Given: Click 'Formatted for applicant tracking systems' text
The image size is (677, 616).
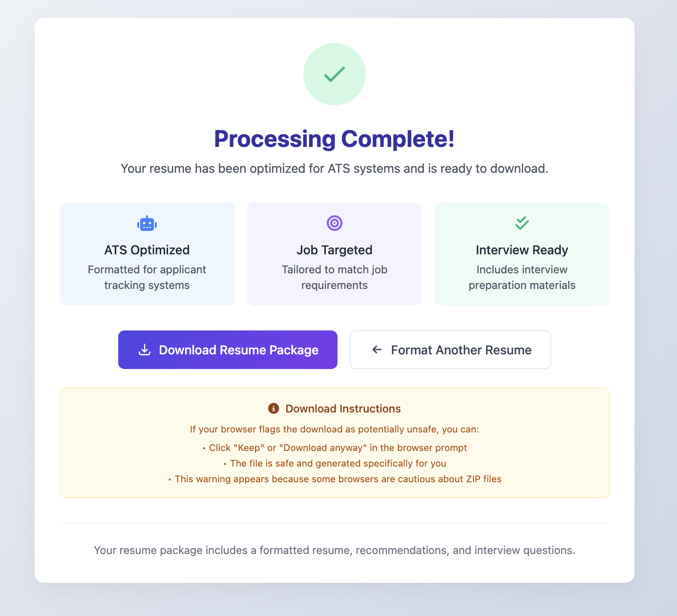Looking at the screenshot, I should 147,277.
